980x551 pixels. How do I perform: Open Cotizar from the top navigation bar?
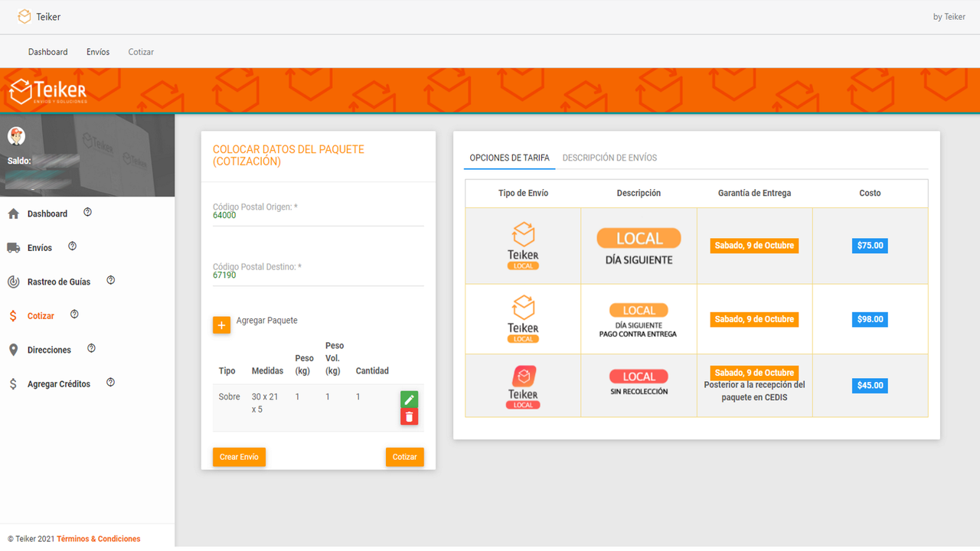[141, 51]
